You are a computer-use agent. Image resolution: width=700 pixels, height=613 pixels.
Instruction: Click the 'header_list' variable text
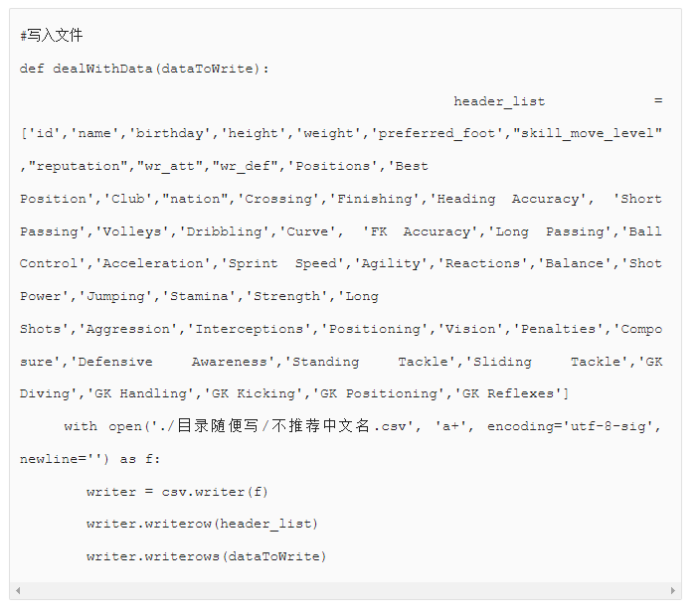[x=499, y=101]
